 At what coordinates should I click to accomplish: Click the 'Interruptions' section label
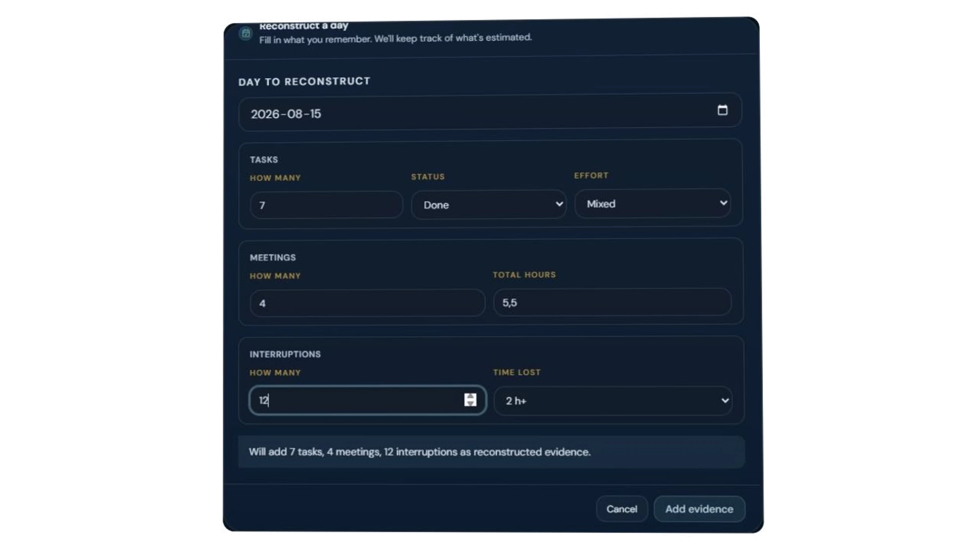point(285,354)
